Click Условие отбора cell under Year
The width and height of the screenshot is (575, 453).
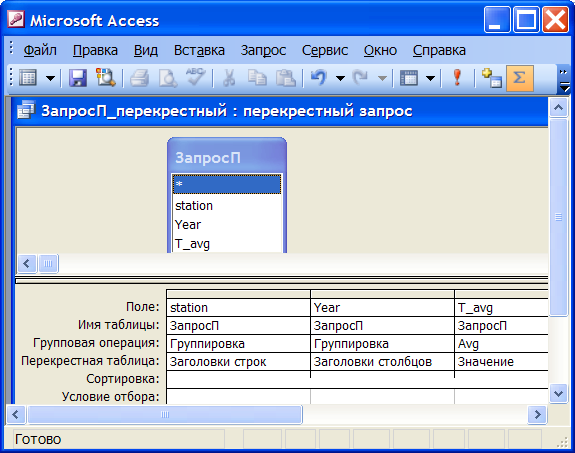[x=382, y=397]
